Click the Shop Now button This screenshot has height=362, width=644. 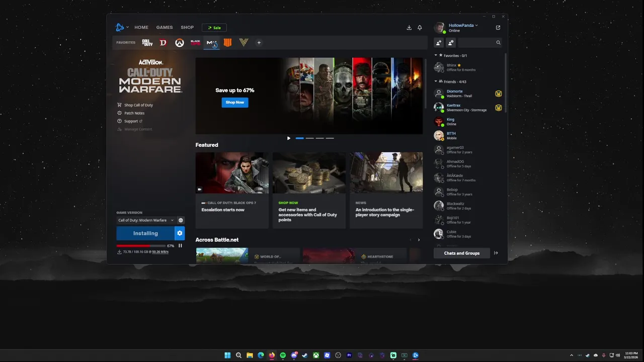point(235,102)
